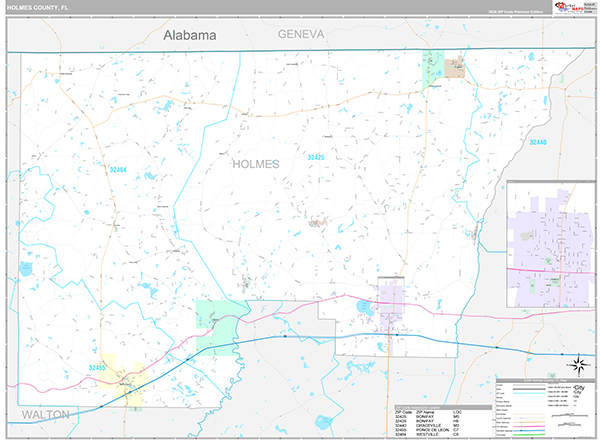Select ZIP code label 32455 on map
Viewport: 600px width, 440px height.
click(x=97, y=368)
